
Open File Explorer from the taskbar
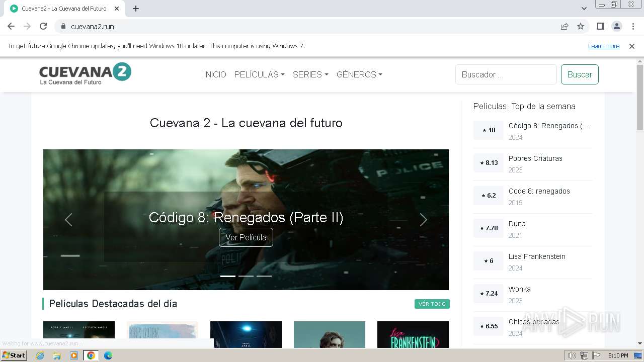pyautogui.click(x=57, y=355)
